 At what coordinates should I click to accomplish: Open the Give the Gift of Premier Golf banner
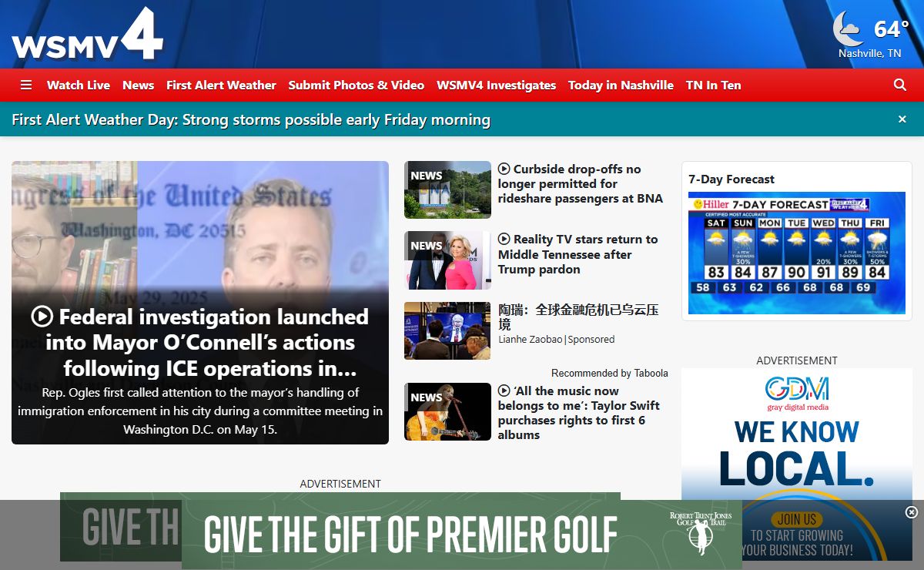462,535
